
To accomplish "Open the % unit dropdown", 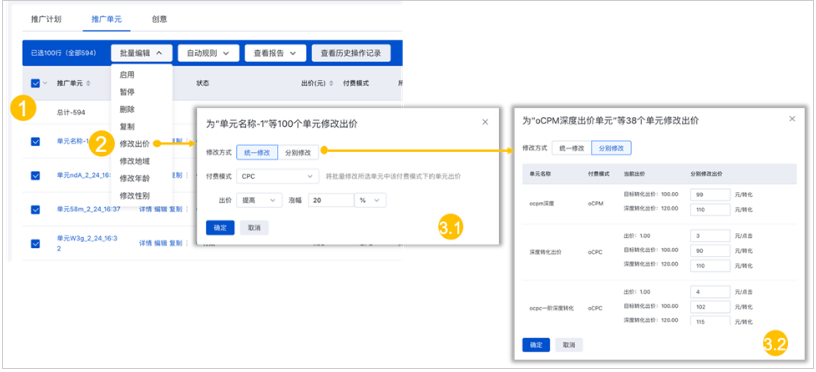I will pyautogui.click(x=370, y=200).
